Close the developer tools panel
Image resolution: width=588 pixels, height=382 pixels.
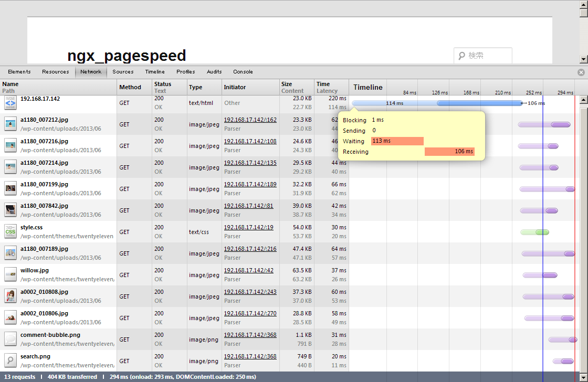[581, 72]
